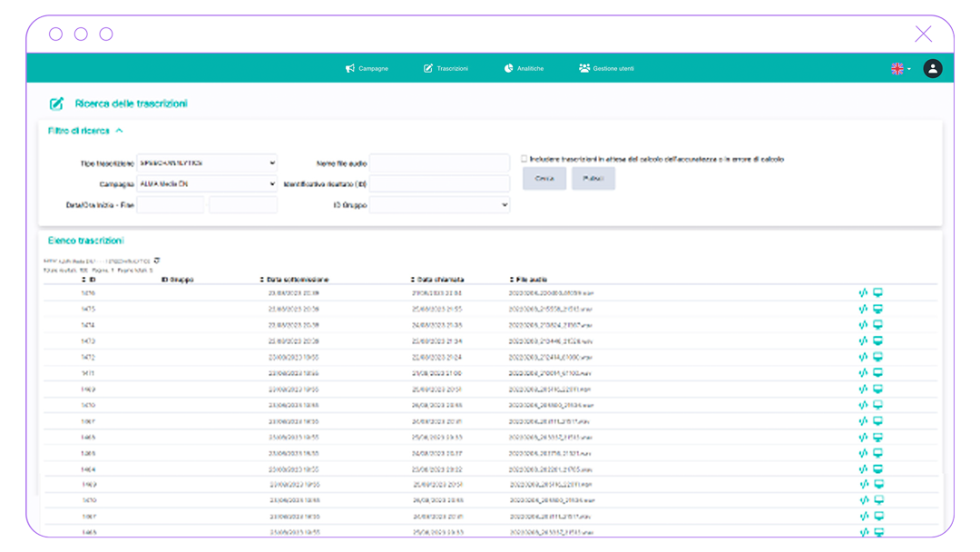Open the Analitiche menu item
This screenshot has width=980, height=552.
524,69
